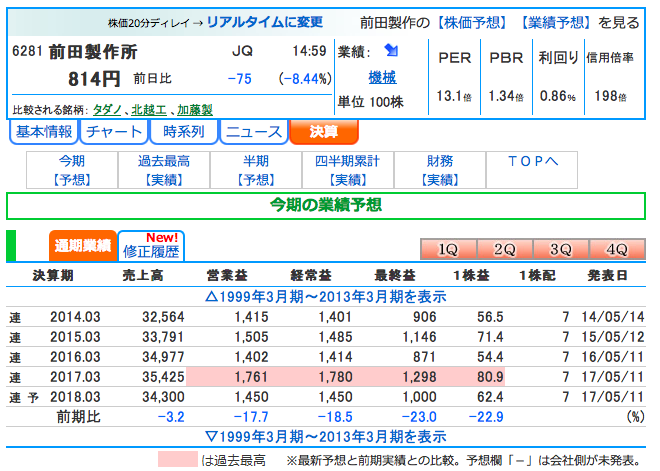The height and width of the screenshot is (471, 660).
Task: Click the blue downward trend arrow icon
Action: click(391, 51)
